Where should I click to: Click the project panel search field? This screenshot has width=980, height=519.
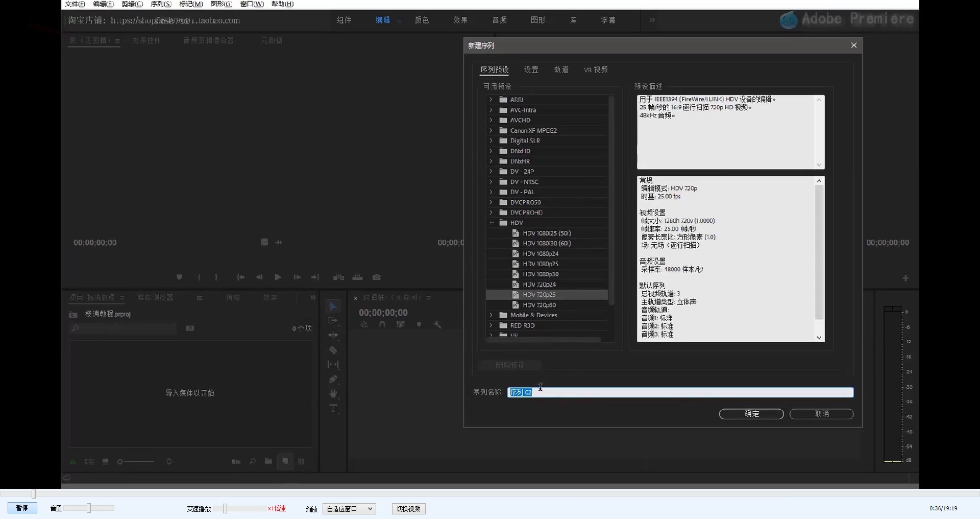(123, 328)
